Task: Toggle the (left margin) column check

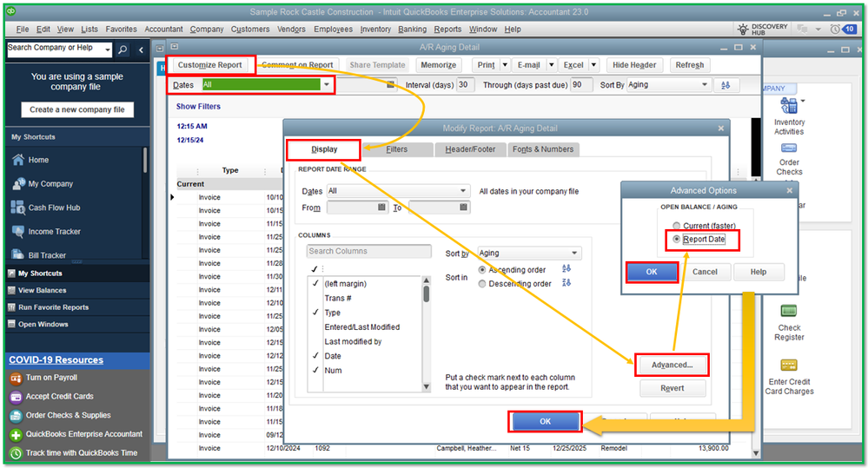Action: click(x=315, y=283)
